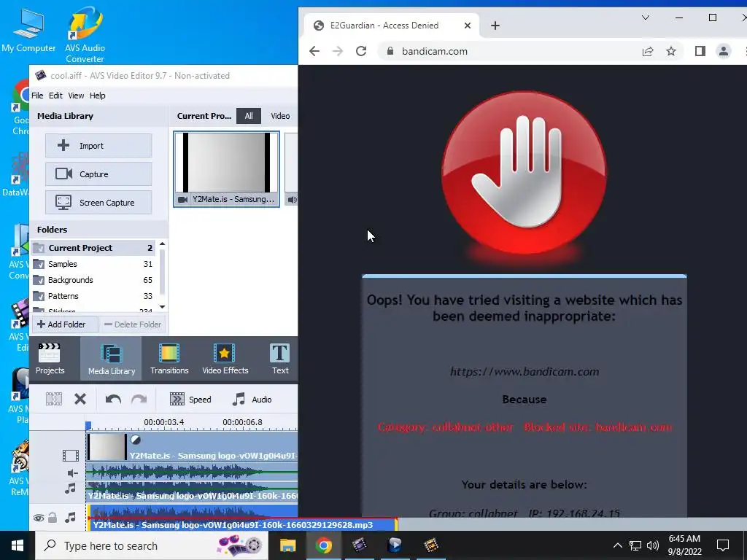The width and height of the screenshot is (747, 560).
Task: Mute the video track audio speaker icon
Action: [x=72, y=472]
